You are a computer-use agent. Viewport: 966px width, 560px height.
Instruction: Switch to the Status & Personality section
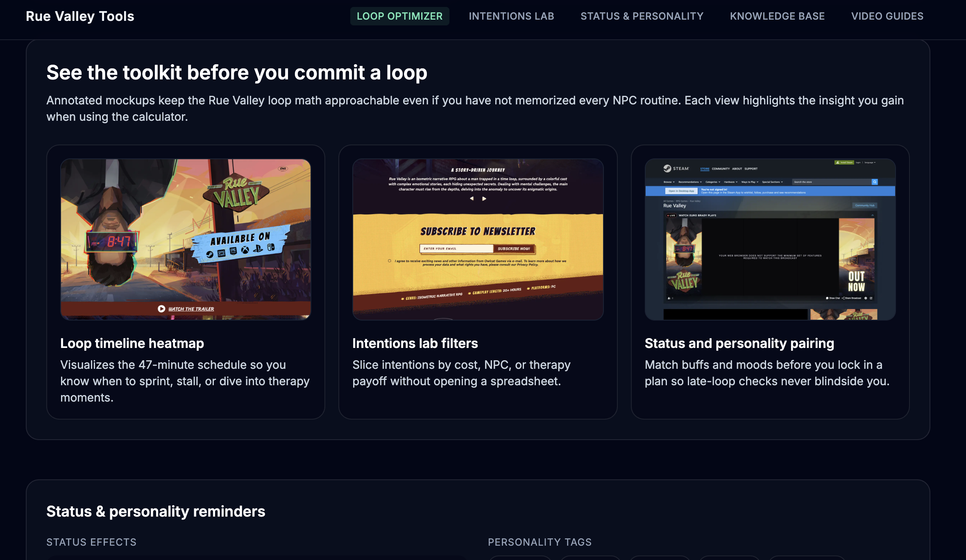click(x=642, y=16)
